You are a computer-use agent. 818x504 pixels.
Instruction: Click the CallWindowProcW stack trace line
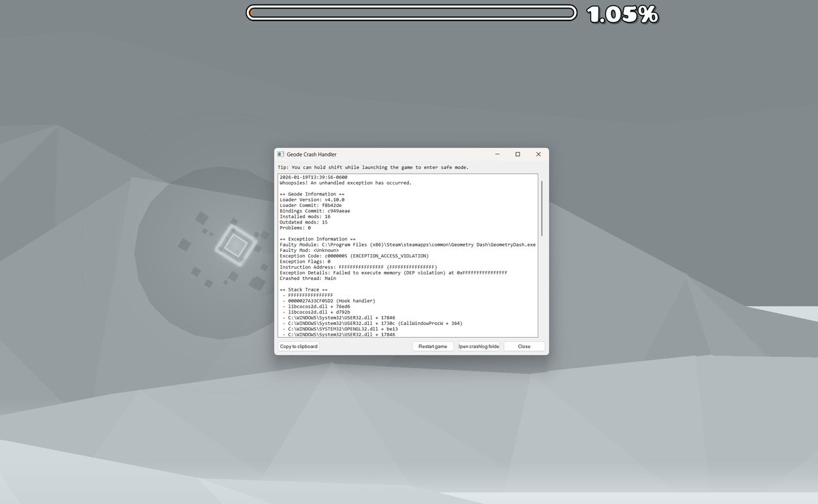click(x=372, y=324)
